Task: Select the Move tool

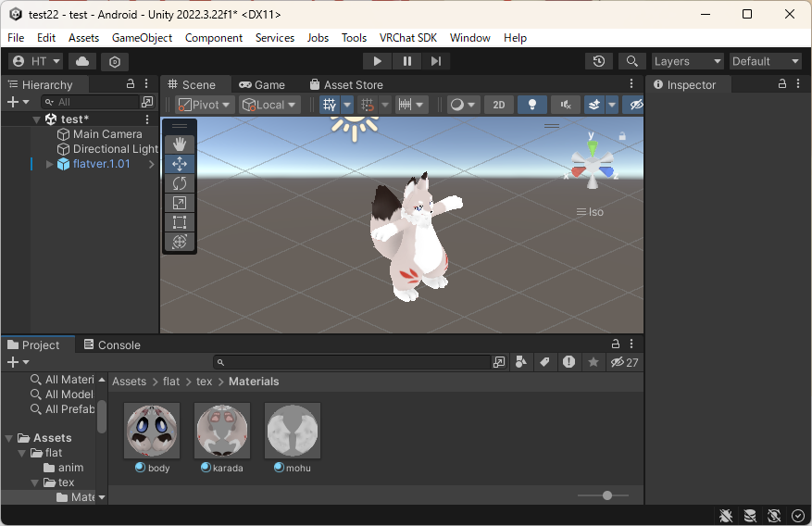Action: tap(180, 164)
